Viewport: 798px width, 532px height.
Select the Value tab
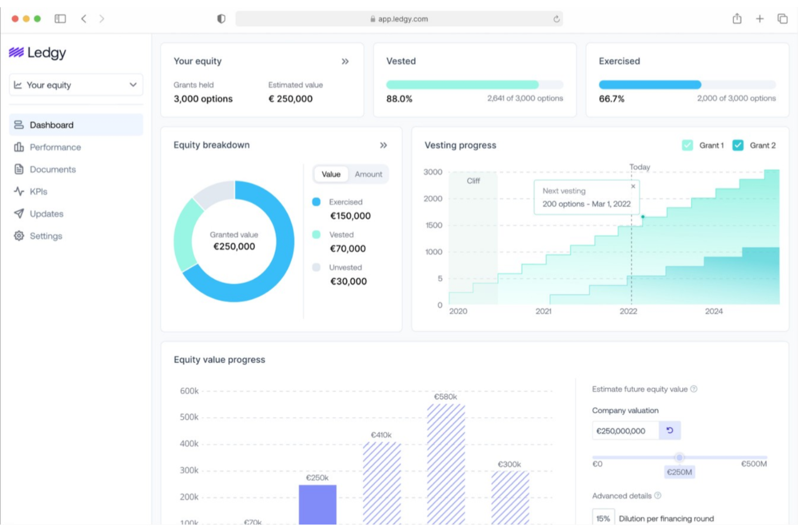coord(331,174)
